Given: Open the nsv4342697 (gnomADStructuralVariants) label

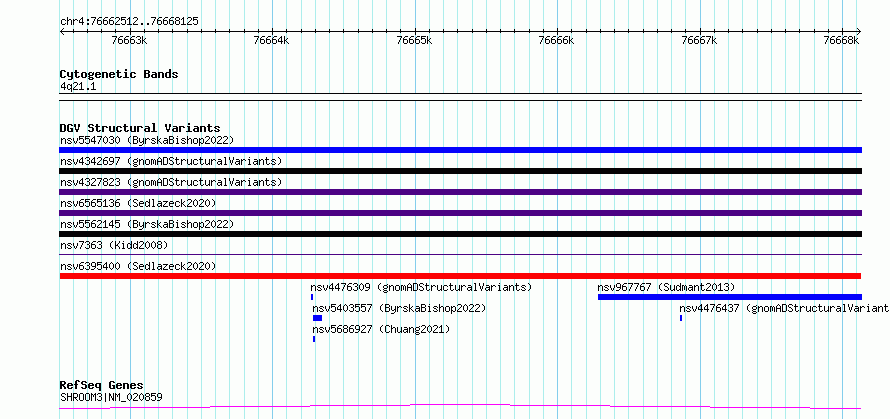Looking at the screenshot, I should (x=171, y=161).
